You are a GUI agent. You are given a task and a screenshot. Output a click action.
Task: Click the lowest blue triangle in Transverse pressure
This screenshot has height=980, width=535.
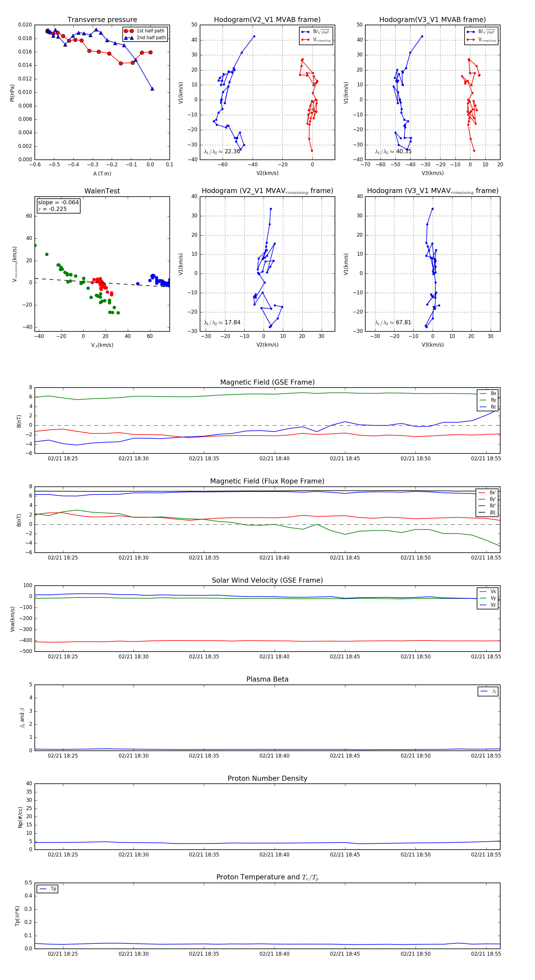(x=152, y=88)
